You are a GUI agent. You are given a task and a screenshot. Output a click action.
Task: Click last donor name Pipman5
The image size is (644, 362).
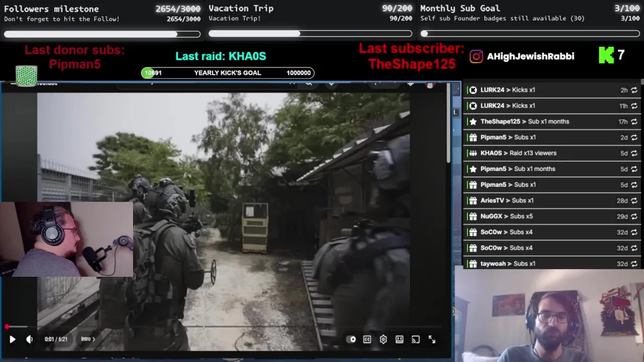pos(74,64)
